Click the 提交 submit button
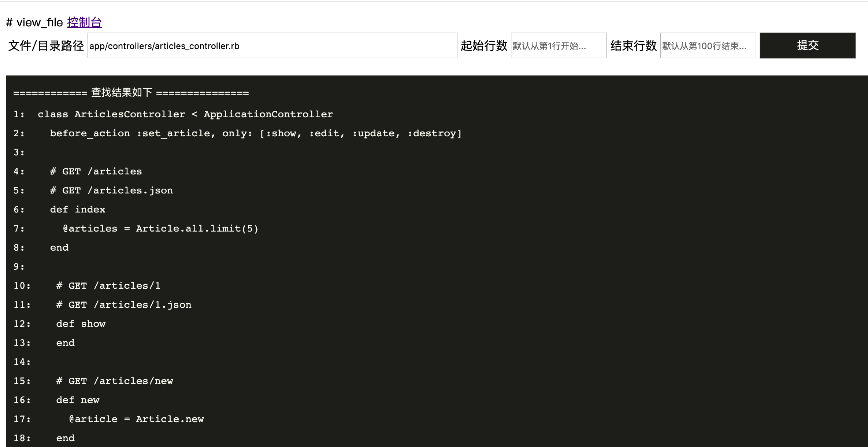The width and height of the screenshot is (868, 447). [807, 45]
